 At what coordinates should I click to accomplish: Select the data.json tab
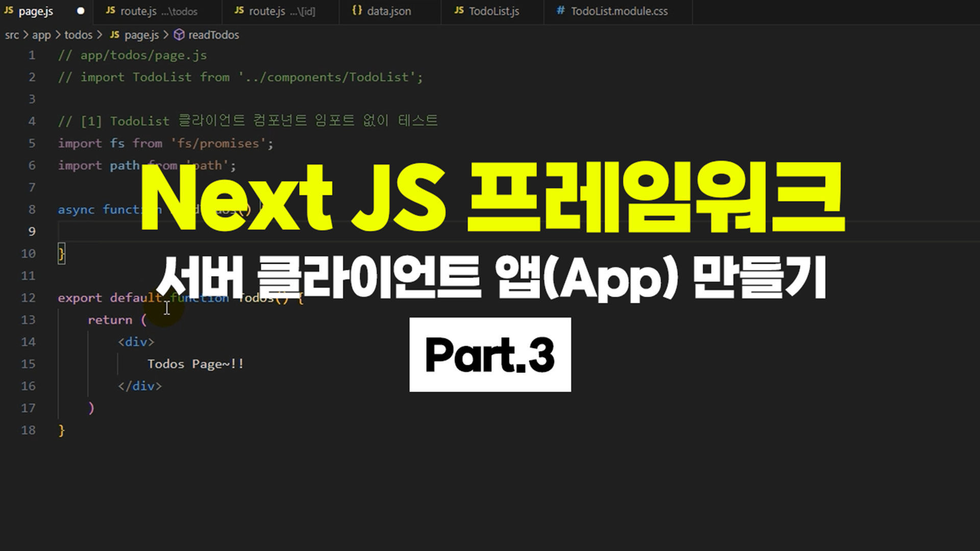click(x=390, y=11)
